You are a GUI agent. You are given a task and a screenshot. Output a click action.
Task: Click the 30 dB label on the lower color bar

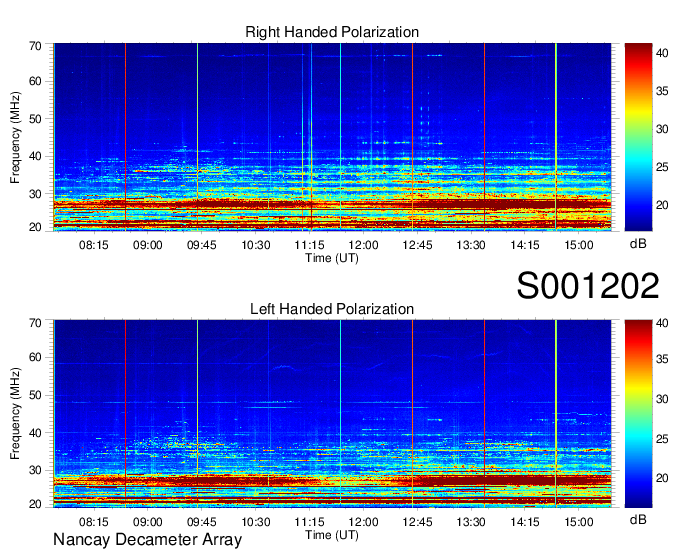[x=662, y=399]
